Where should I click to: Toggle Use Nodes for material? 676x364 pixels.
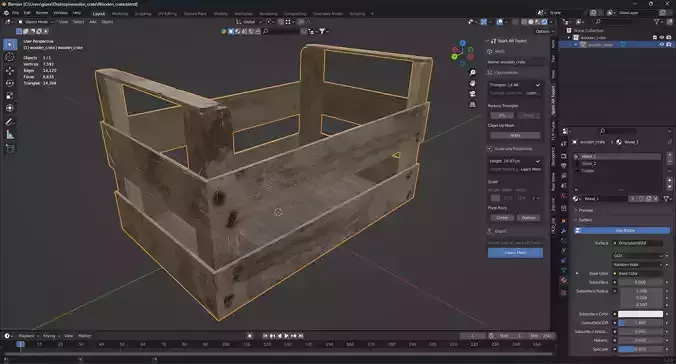(623, 231)
